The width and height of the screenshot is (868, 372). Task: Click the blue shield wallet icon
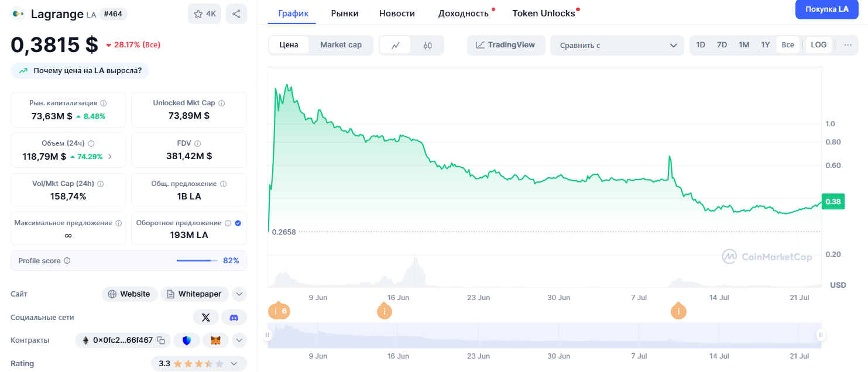pyautogui.click(x=187, y=340)
